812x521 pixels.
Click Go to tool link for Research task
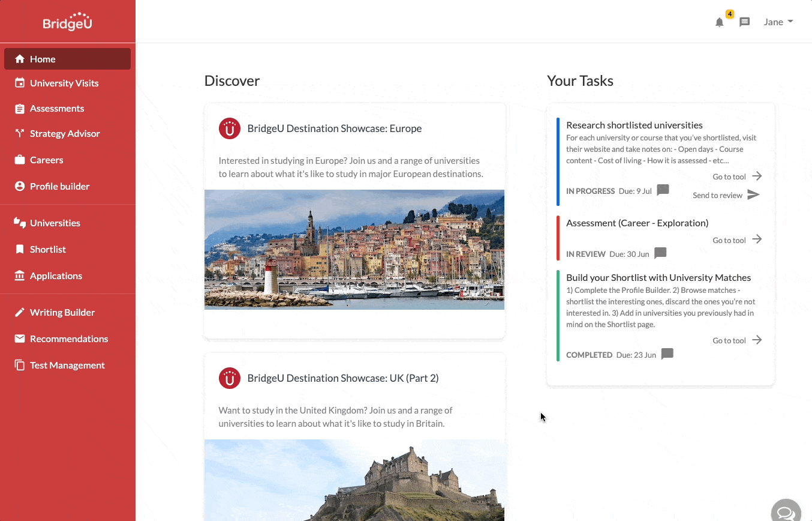(729, 176)
